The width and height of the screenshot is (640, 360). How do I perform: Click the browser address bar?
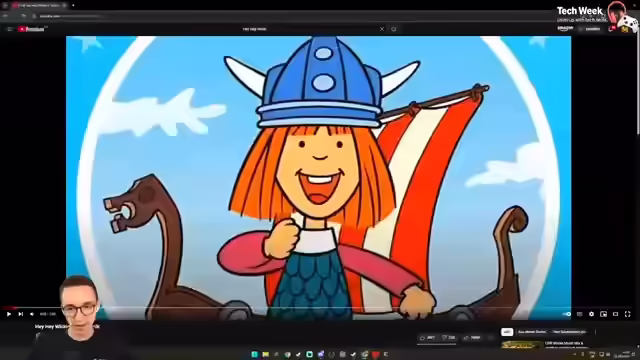(286, 16)
